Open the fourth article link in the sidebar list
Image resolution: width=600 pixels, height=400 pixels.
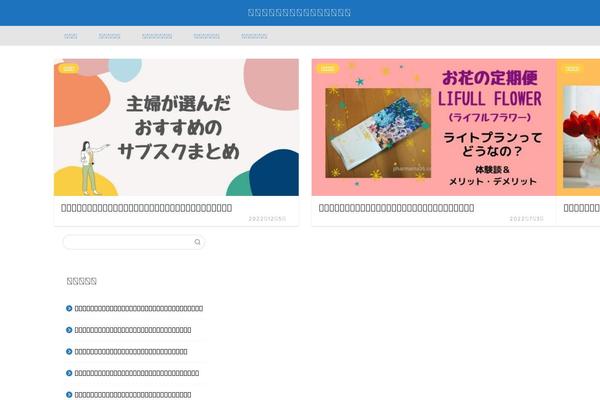(137, 373)
